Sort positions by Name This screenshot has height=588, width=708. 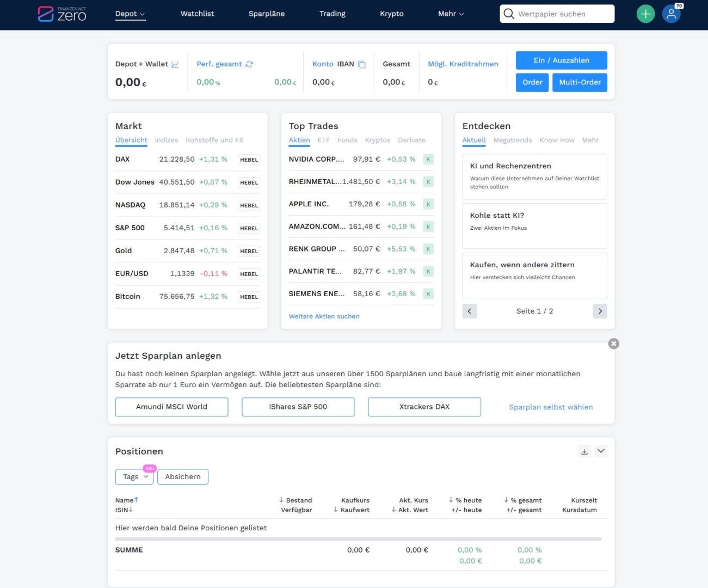coord(127,500)
